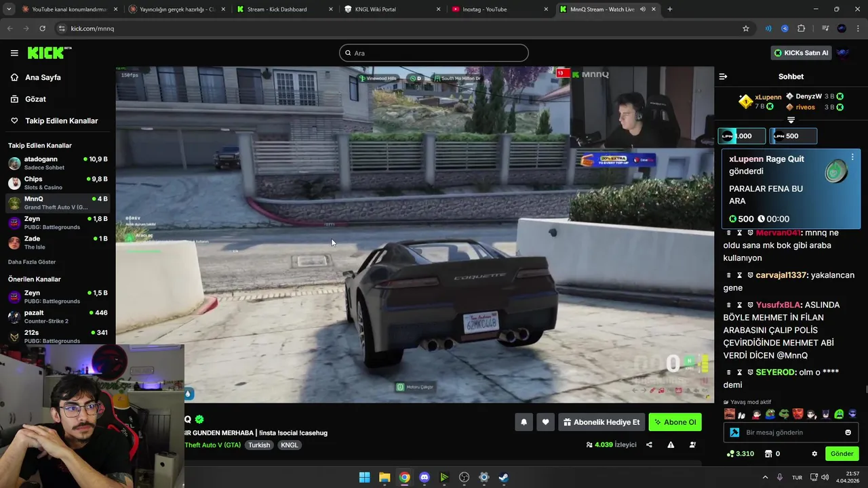This screenshot has width=868, height=488.
Task: Open pazalt recommended channel
Action: click(58, 317)
